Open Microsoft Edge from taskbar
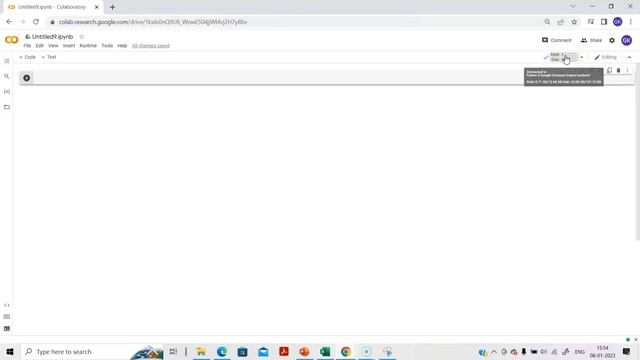 click(x=222, y=351)
